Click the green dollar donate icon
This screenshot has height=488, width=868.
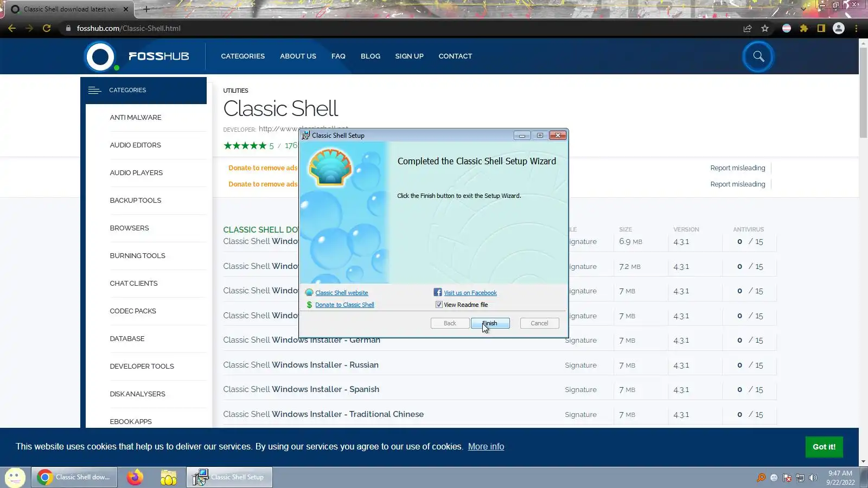(309, 305)
